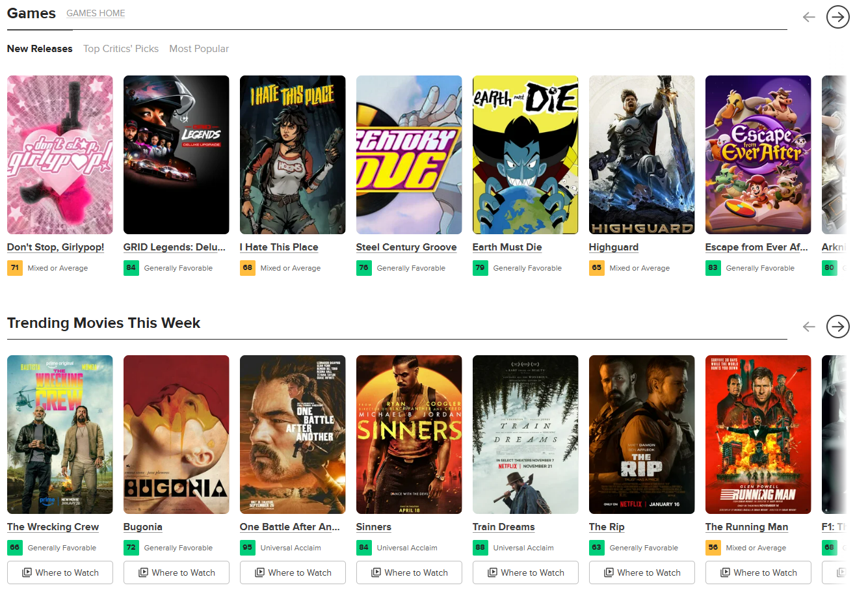Find where to watch Train Dreams

coord(525,572)
